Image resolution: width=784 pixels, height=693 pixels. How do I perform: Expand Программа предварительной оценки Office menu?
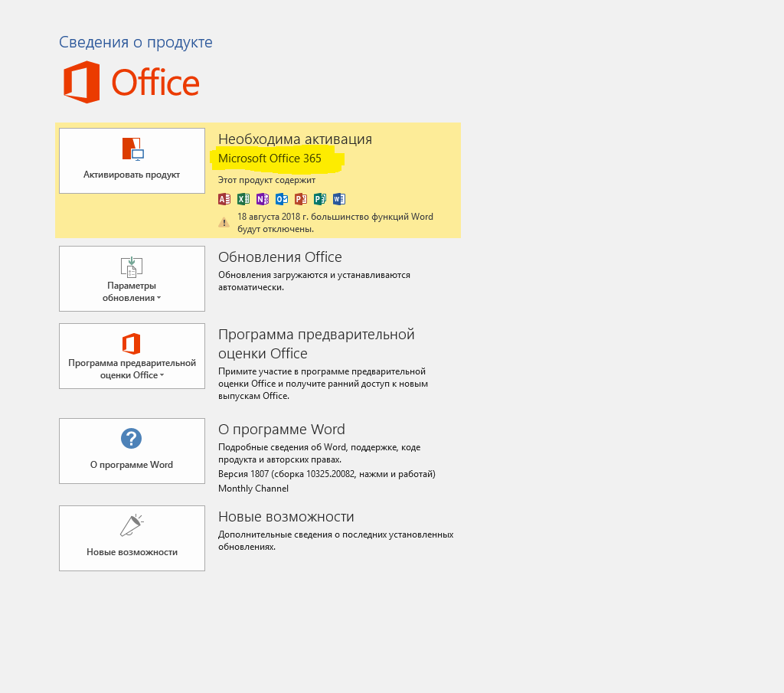click(x=132, y=356)
